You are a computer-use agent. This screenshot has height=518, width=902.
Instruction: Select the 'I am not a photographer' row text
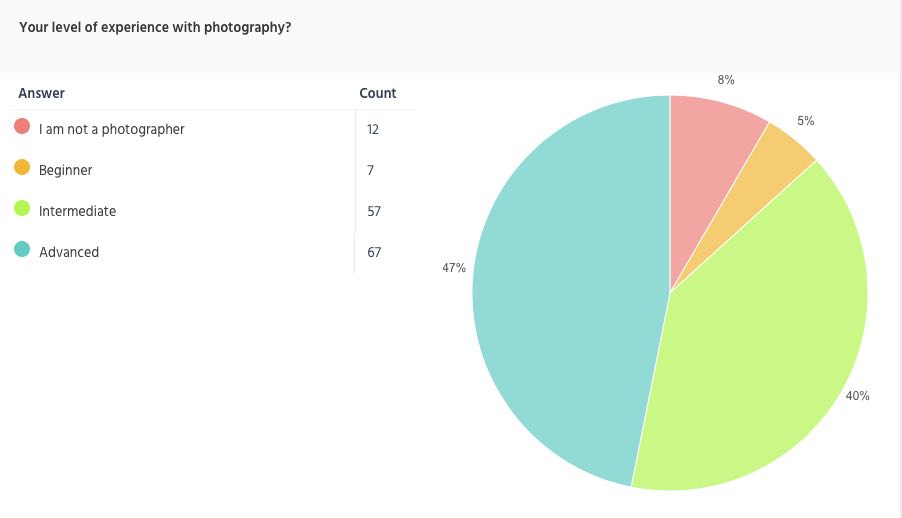pos(112,130)
